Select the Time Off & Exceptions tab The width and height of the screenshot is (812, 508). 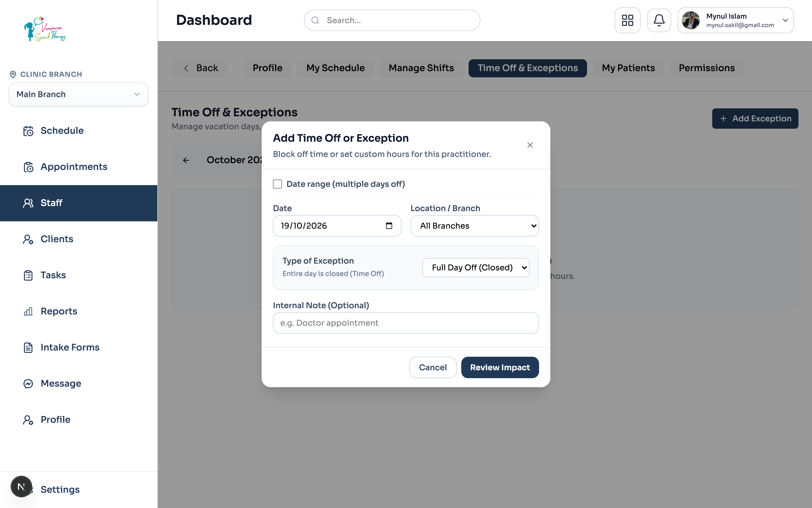pyautogui.click(x=528, y=68)
